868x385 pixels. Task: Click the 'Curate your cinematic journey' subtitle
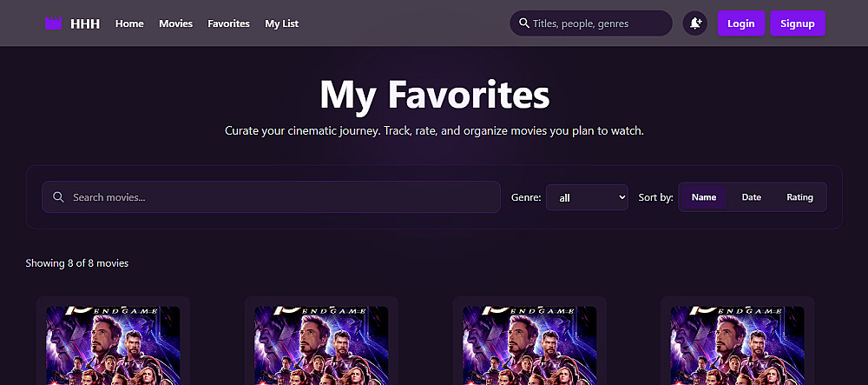(x=434, y=131)
